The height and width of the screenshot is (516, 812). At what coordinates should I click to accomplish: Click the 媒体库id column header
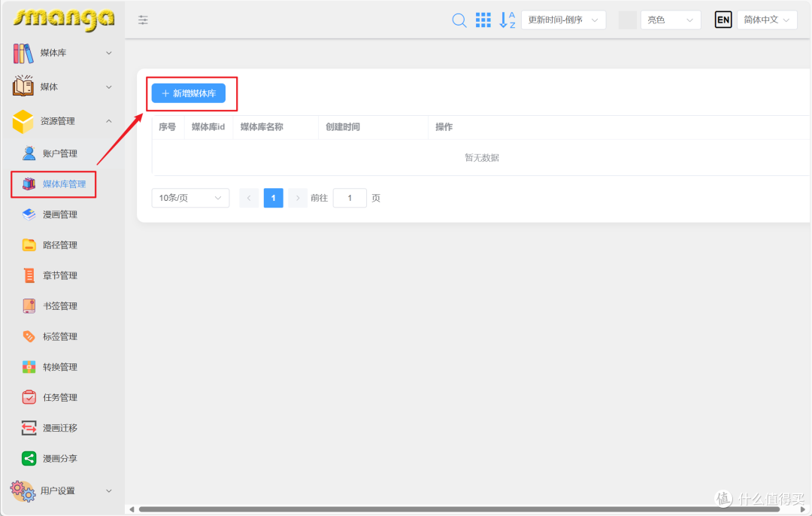(x=208, y=127)
